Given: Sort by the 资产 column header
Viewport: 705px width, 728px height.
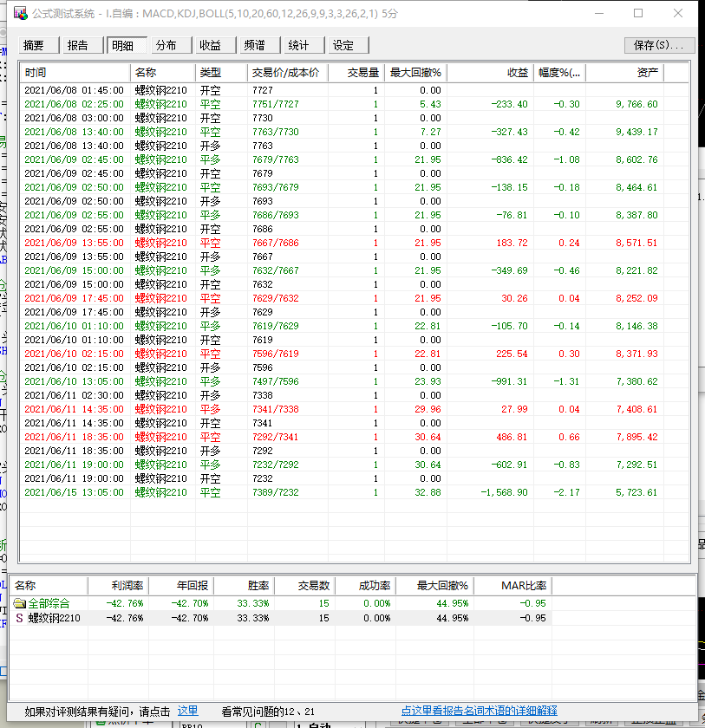Looking at the screenshot, I should (624, 73).
